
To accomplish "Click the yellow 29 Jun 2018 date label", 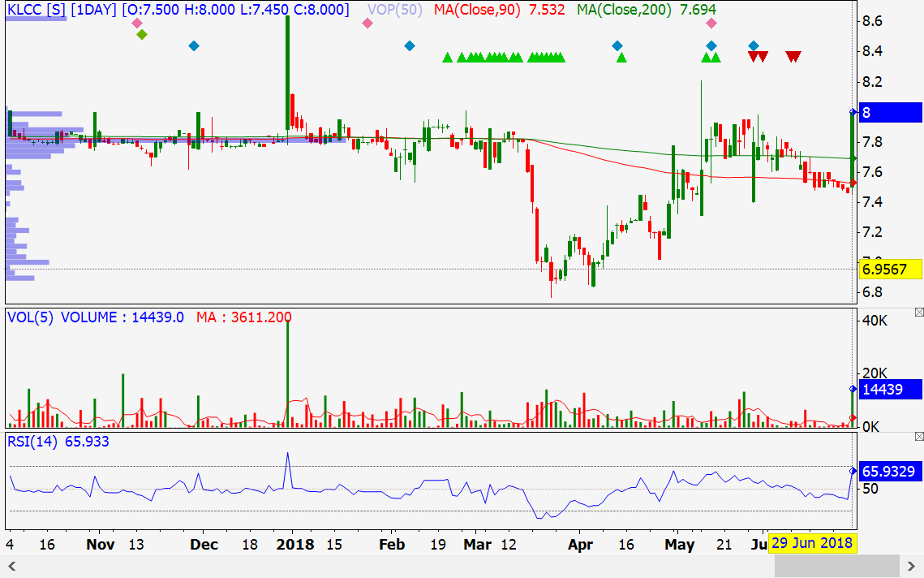I will [x=813, y=543].
